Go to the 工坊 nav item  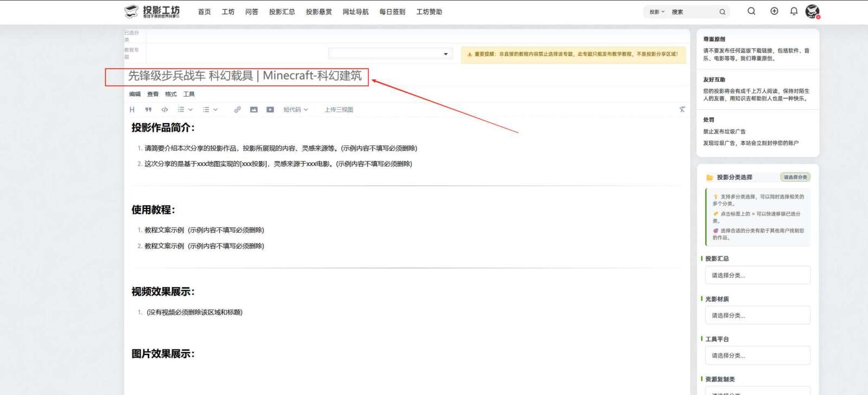point(228,12)
